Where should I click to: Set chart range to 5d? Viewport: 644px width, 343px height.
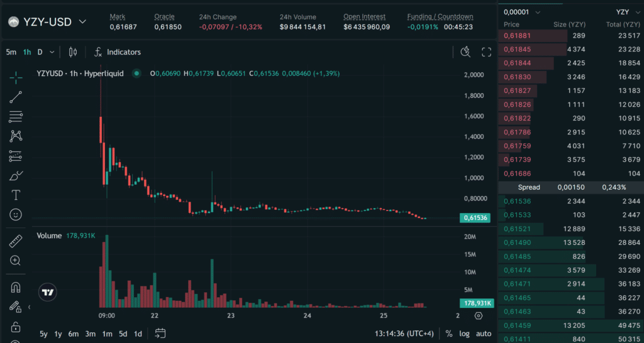[123, 334]
